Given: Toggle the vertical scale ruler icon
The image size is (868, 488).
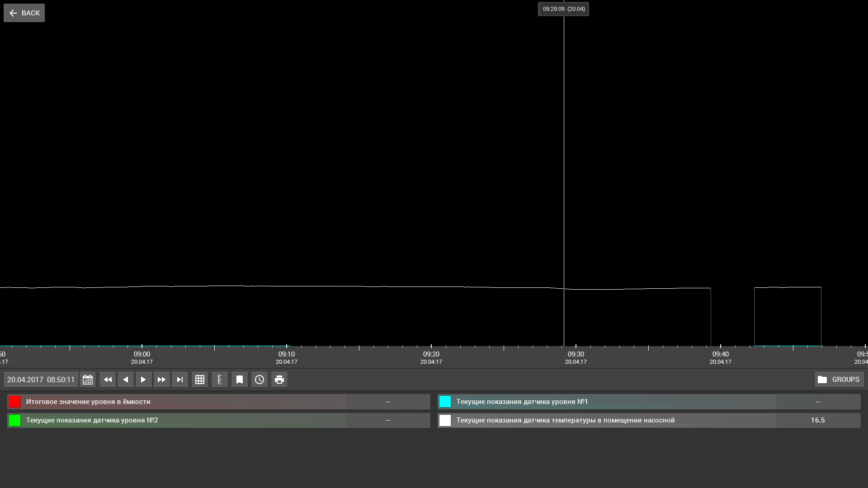Looking at the screenshot, I should (220, 380).
